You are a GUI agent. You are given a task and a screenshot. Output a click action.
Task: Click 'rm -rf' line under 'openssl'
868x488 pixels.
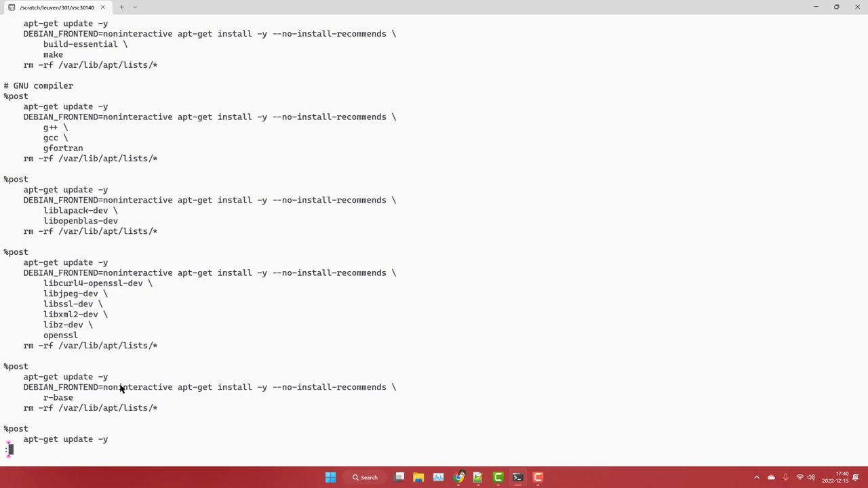click(90, 346)
